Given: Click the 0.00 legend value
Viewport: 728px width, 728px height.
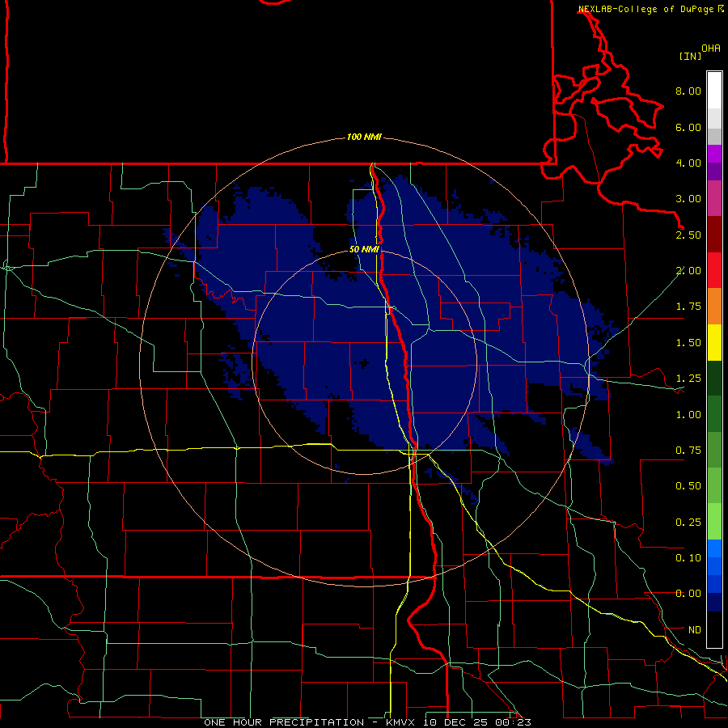Looking at the screenshot, I should (x=688, y=594).
